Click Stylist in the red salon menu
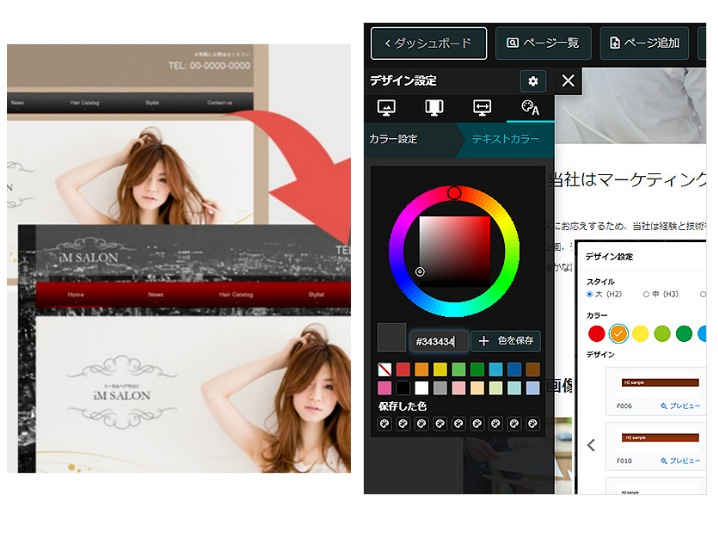Image resolution: width=718 pixels, height=538 pixels. (x=316, y=295)
